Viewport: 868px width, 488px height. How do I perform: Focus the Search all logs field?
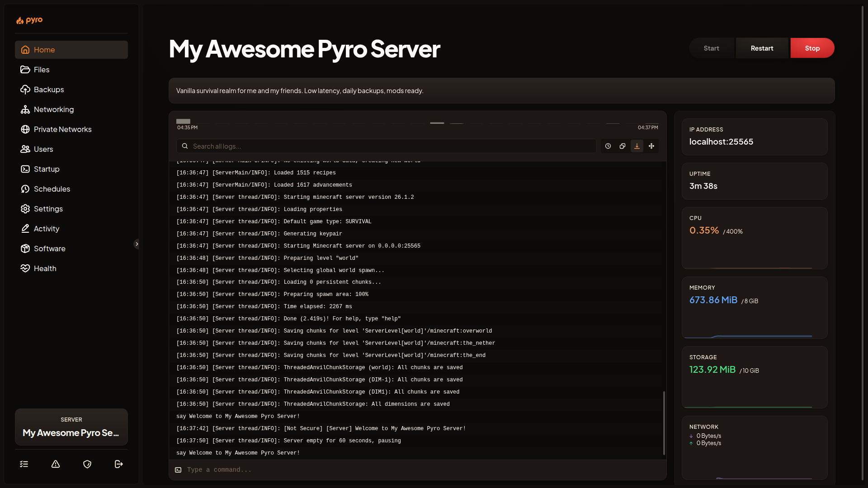tap(387, 146)
